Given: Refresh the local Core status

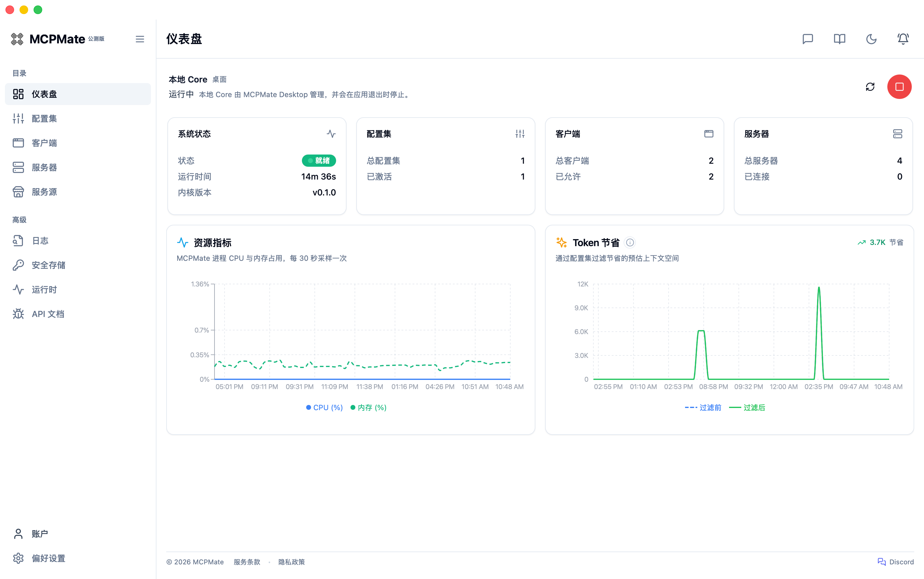Looking at the screenshot, I should (870, 87).
